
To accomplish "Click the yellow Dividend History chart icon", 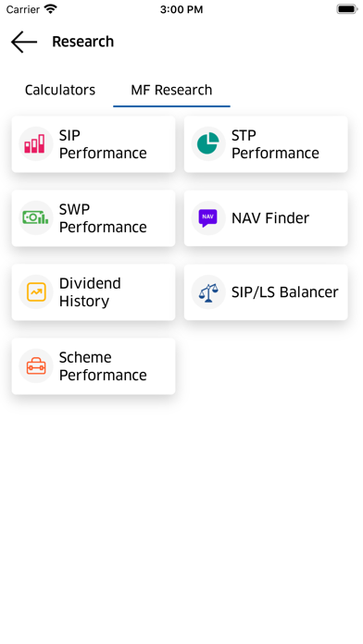I will [x=36, y=292].
